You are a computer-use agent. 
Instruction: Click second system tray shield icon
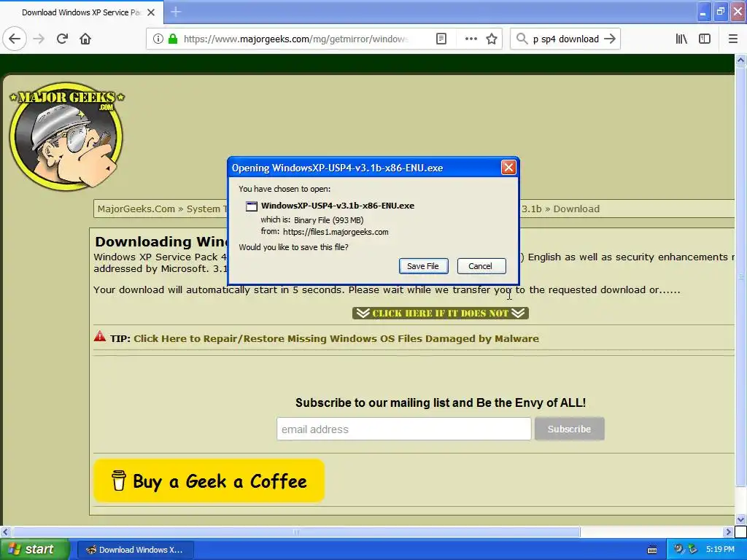point(693,549)
